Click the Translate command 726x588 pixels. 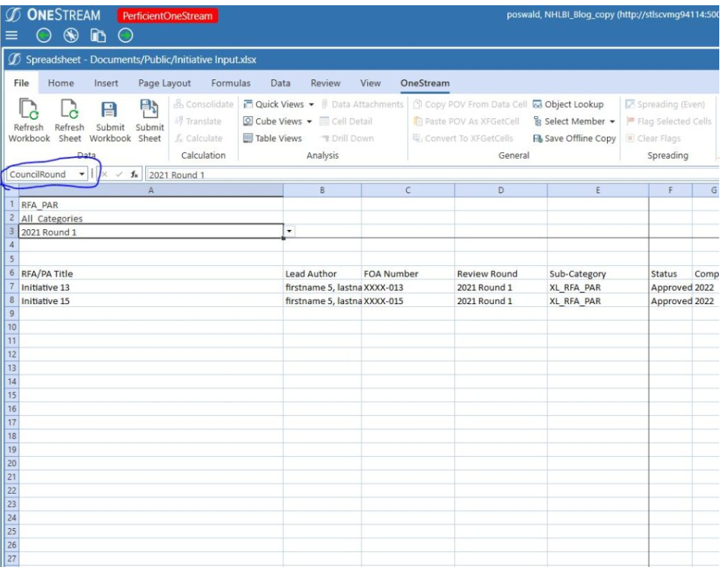pos(198,121)
